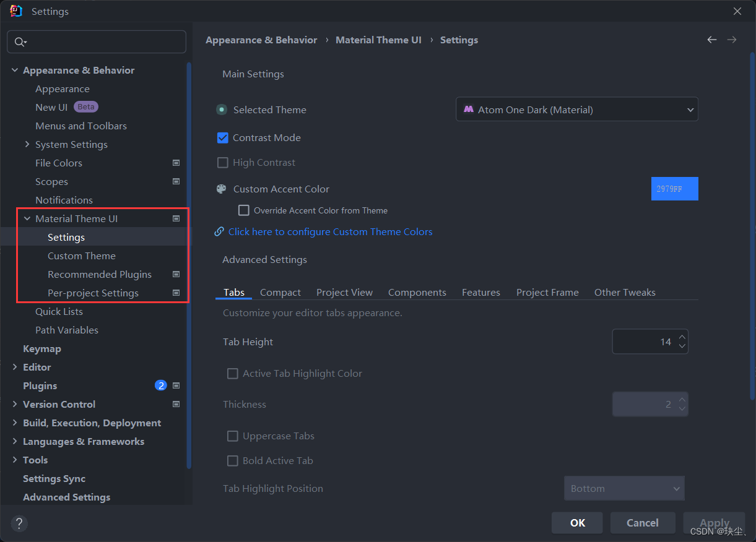Decrease Tab Height with the down arrow
Screen dimensions: 756x542
coord(682,346)
